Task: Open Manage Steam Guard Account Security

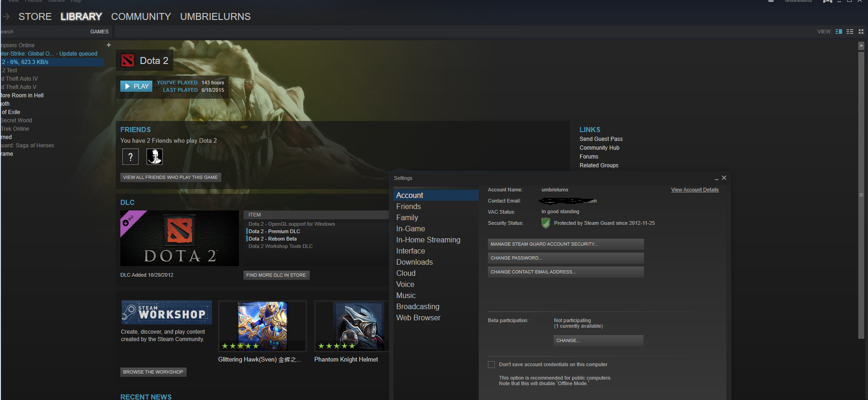Action: tap(566, 244)
